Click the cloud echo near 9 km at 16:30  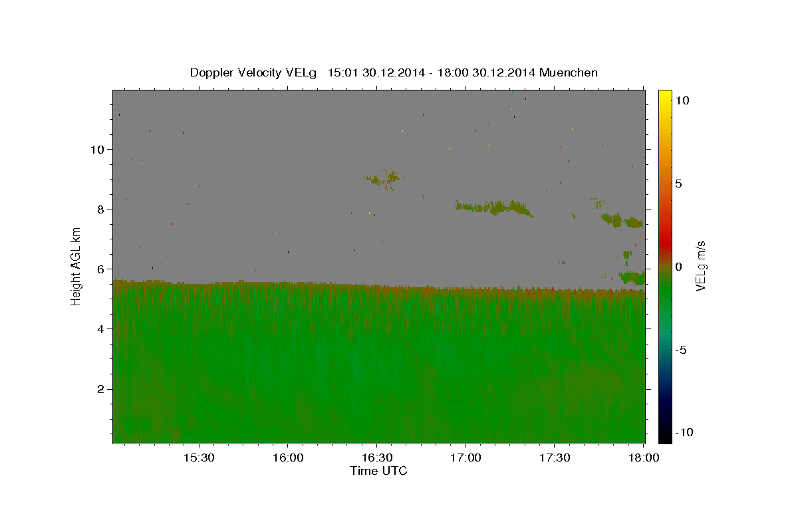pyautogui.click(x=384, y=178)
